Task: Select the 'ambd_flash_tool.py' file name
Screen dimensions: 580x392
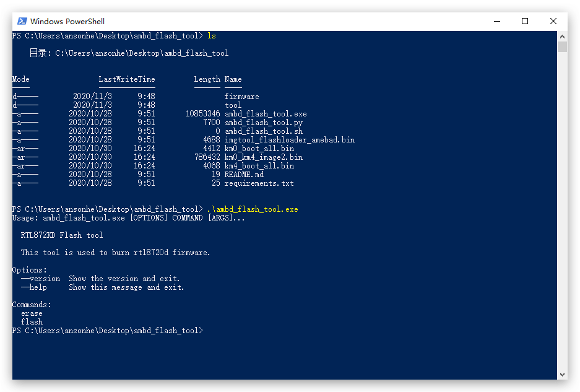Action: pyautogui.click(x=263, y=123)
